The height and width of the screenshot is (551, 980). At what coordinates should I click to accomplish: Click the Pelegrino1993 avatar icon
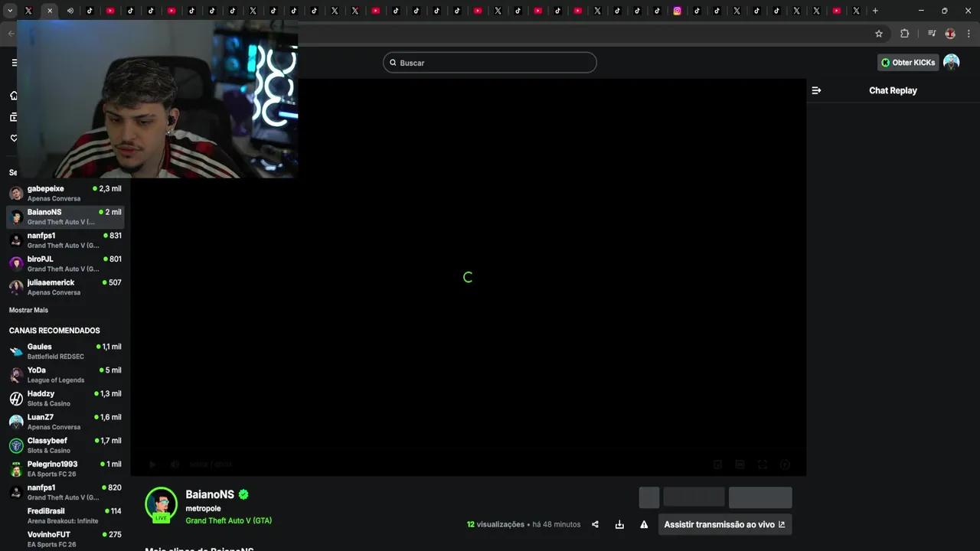coord(16,468)
